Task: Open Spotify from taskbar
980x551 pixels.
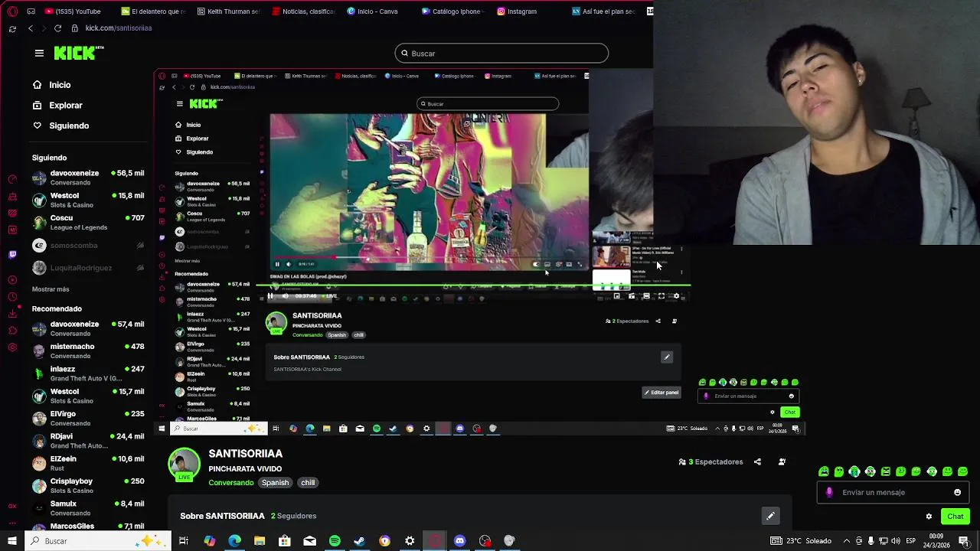Action: point(335,541)
